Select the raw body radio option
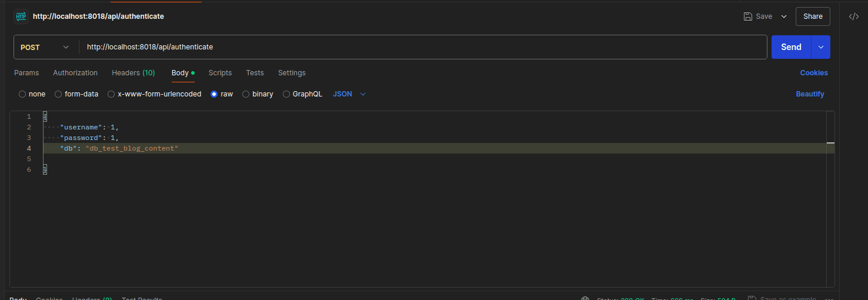The image size is (868, 300). pyautogui.click(x=214, y=94)
